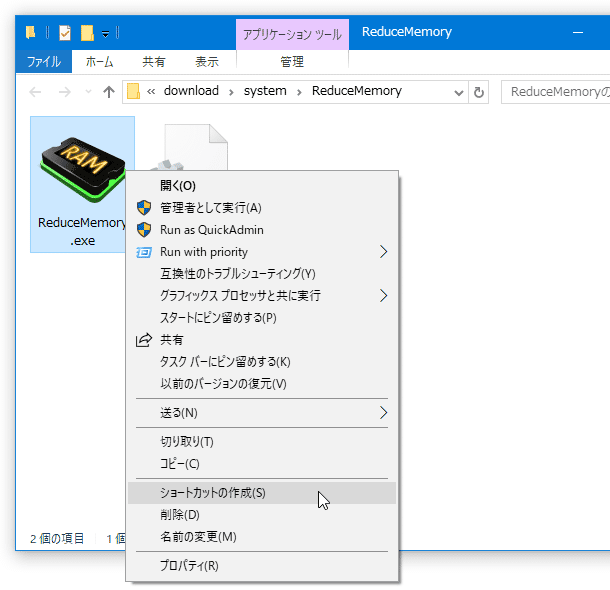Click the ReduceMemory search box
This screenshot has height=590, width=610.
point(556,92)
